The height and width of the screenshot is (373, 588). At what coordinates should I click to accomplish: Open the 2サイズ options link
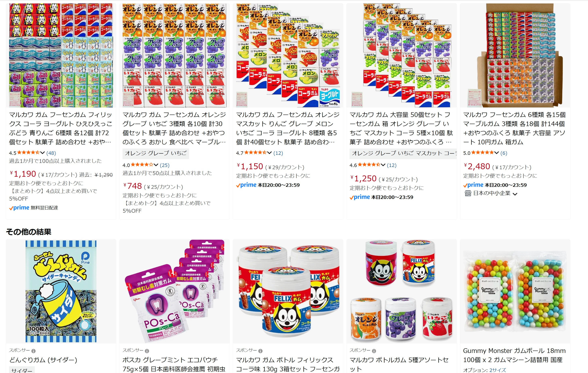(x=498, y=370)
